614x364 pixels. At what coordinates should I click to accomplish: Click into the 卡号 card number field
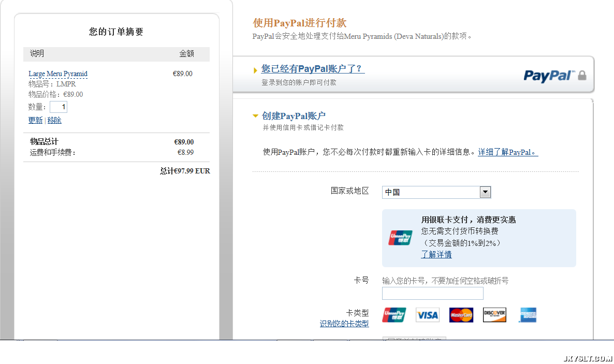pyautogui.click(x=433, y=294)
